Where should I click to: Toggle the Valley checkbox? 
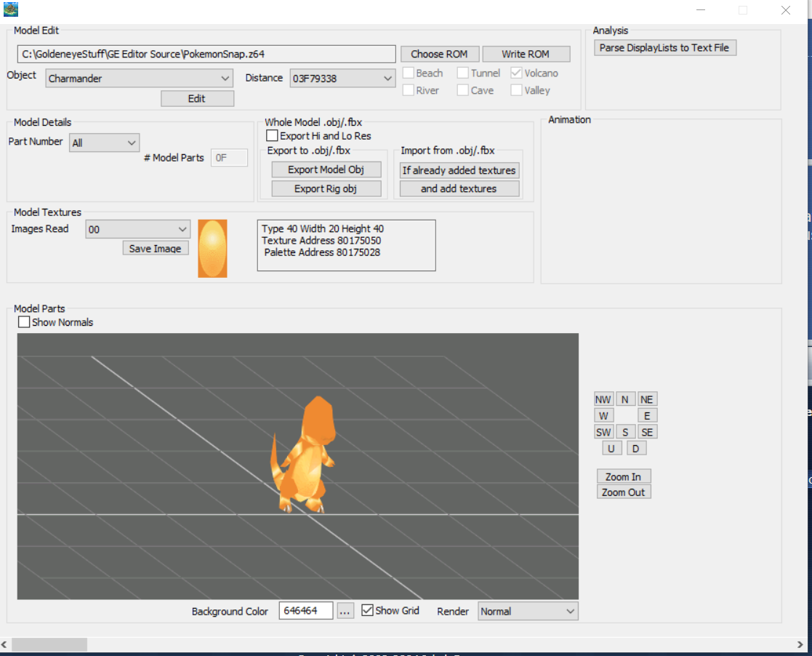pyautogui.click(x=516, y=90)
